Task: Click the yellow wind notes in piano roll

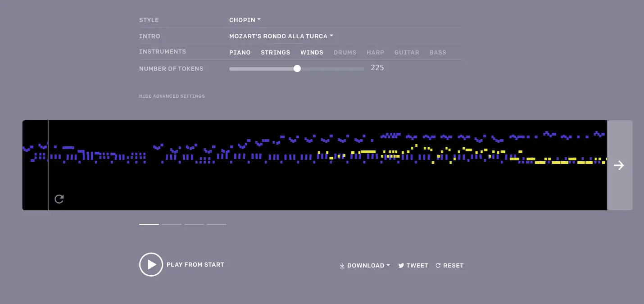Action: pos(462,154)
